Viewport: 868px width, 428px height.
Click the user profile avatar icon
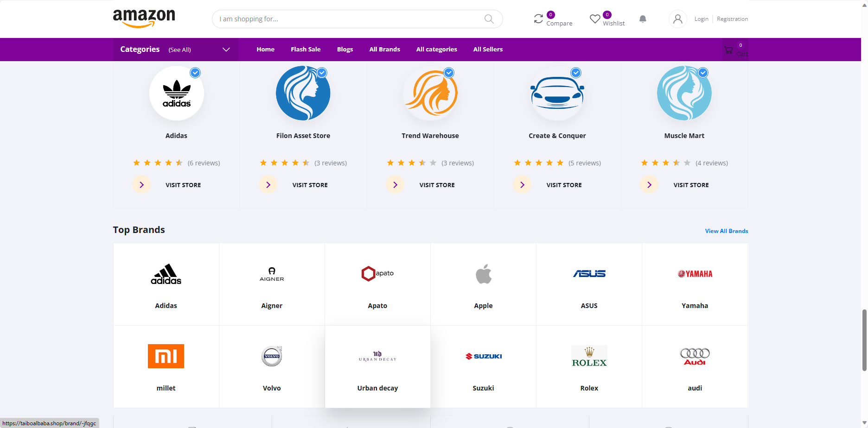point(677,19)
